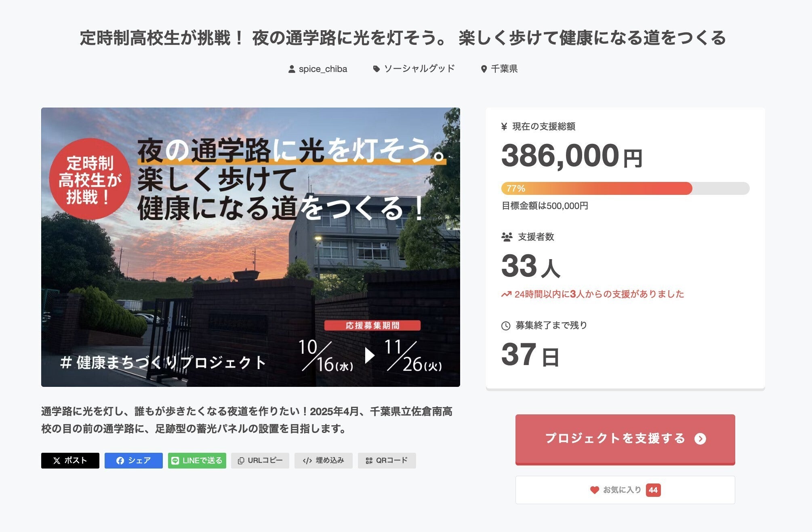Click the project title heading
Image resolution: width=812 pixels, height=532 pixels.
[x=403, y=38]
